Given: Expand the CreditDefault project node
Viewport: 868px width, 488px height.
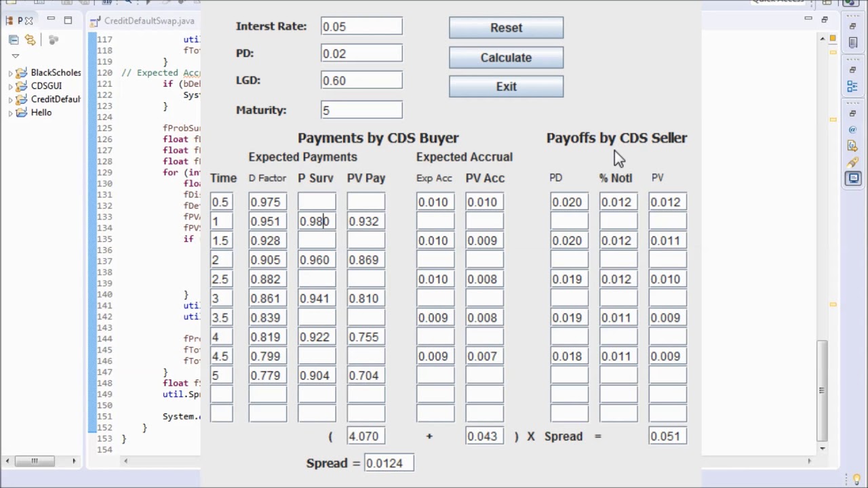Looking at the screenshot, I should pyautogui.click(x=10, y=100).
